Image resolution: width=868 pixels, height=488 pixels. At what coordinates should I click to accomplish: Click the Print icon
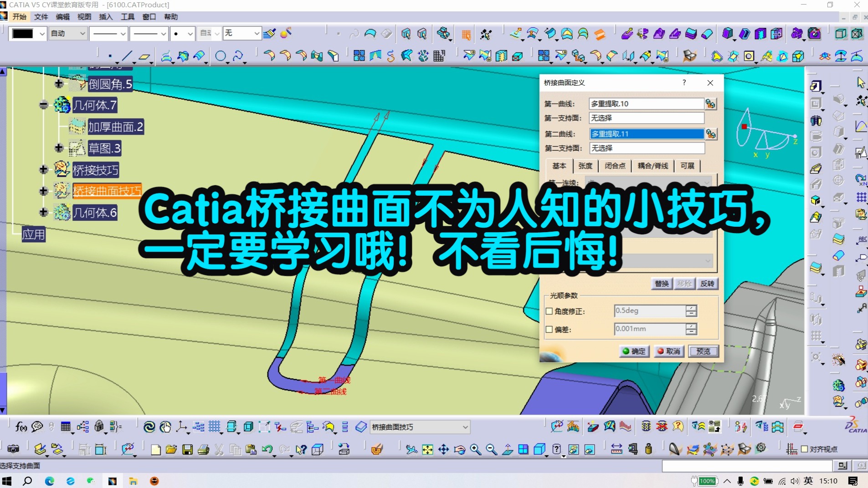[203, 450]
